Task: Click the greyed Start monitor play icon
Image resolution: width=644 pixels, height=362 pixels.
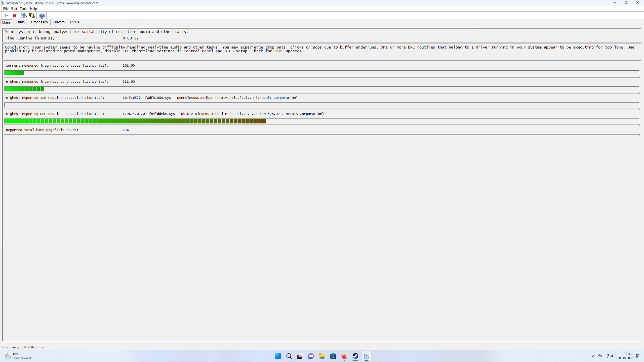Action: click(x=7, y=16)
